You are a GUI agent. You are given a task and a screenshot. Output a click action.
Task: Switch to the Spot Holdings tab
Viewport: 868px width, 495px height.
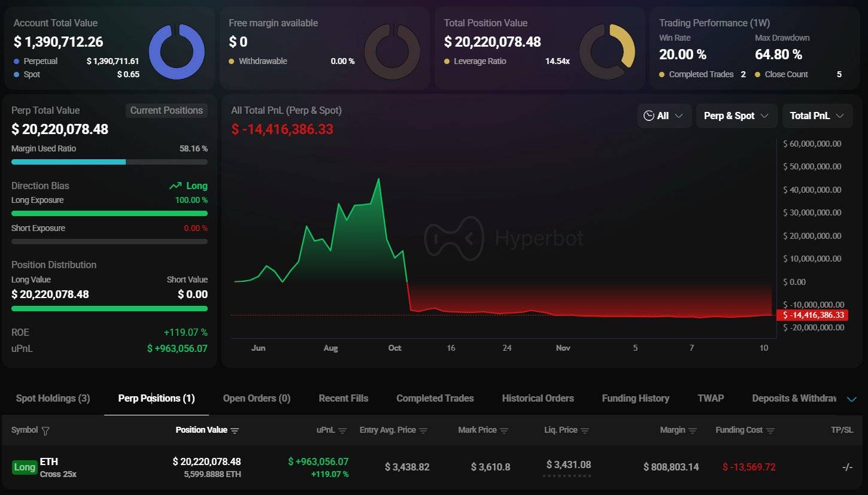53,398
